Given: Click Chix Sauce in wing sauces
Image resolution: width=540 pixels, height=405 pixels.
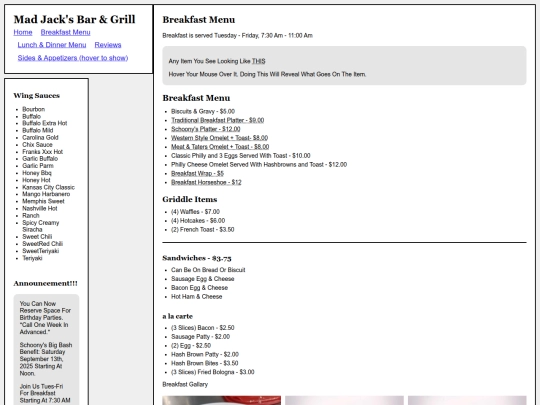Looking at the screenshot, I should [x=37, y=145].
